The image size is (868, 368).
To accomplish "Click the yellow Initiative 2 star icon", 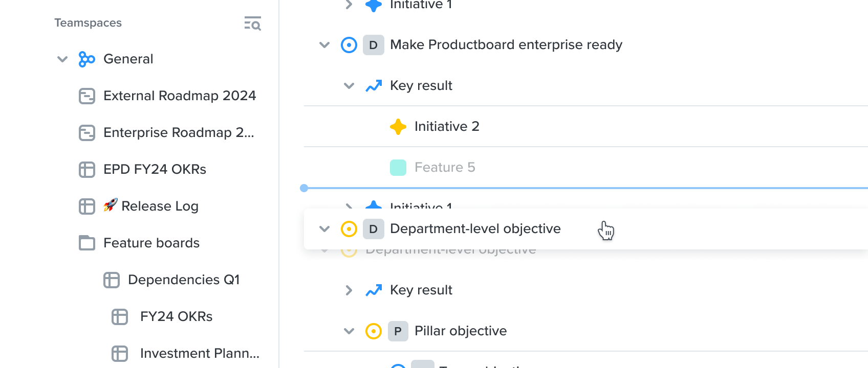I will (398, 127).
